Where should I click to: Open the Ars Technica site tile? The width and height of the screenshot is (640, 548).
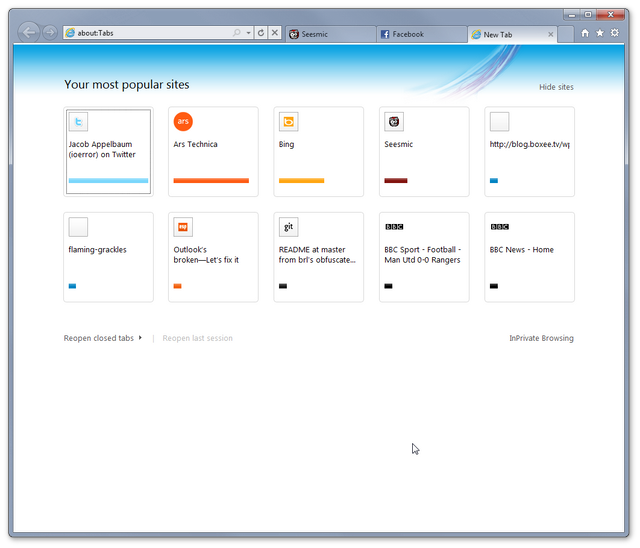pos(213,151)
